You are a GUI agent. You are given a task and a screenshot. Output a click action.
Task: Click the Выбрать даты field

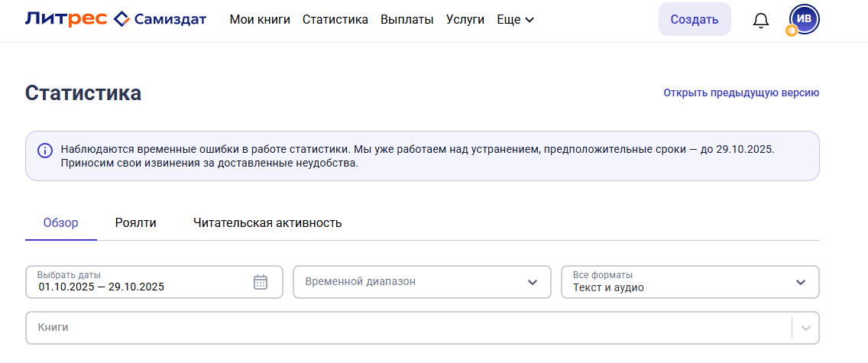138,282
